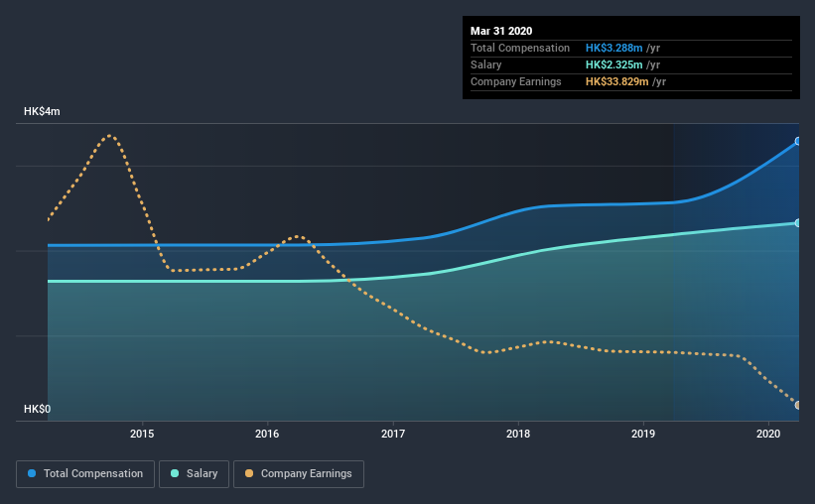Click the Company Earnings tooltip row label
The height and width of the screenshot is (504, 815).
515,81
